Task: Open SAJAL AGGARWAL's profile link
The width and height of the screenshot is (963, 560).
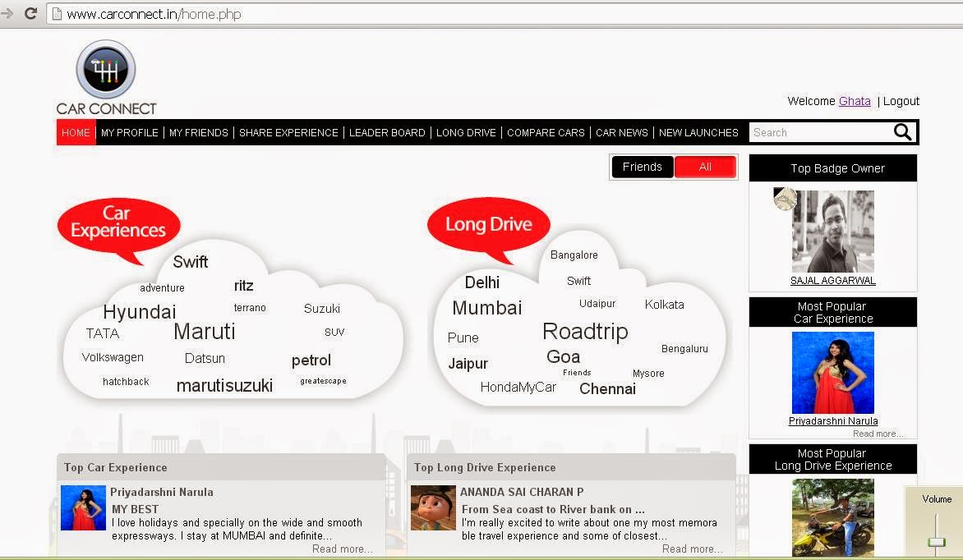Action: pos(833,281)
